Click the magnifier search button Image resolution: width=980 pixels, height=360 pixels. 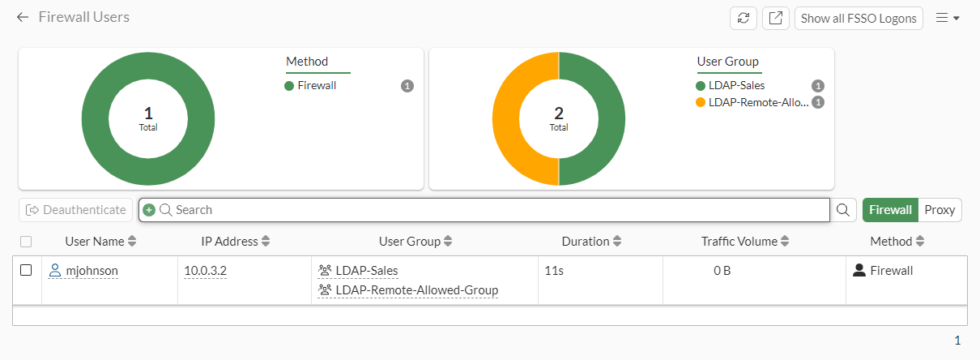pyautogui.click(x=843, y=210)
